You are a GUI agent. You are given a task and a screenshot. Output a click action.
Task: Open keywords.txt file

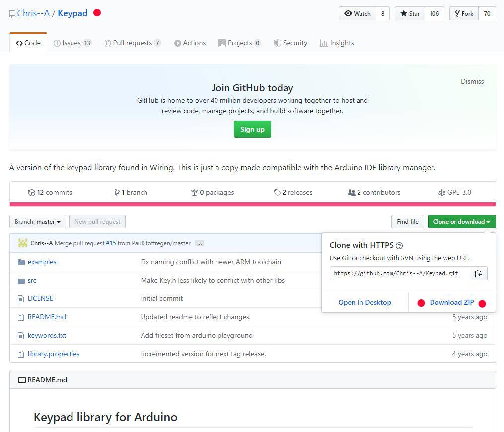[47, 336]
